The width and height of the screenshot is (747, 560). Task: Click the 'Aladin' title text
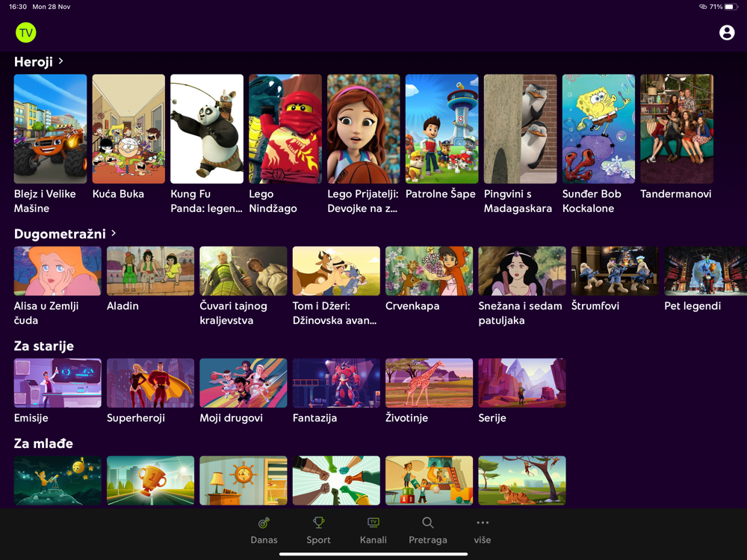[123, 305]
